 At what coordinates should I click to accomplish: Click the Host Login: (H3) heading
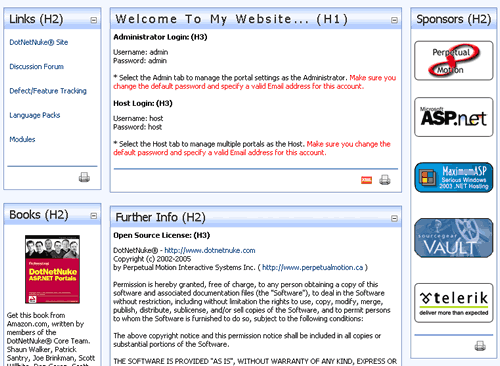pyautogui.click(x=143, y=103)
